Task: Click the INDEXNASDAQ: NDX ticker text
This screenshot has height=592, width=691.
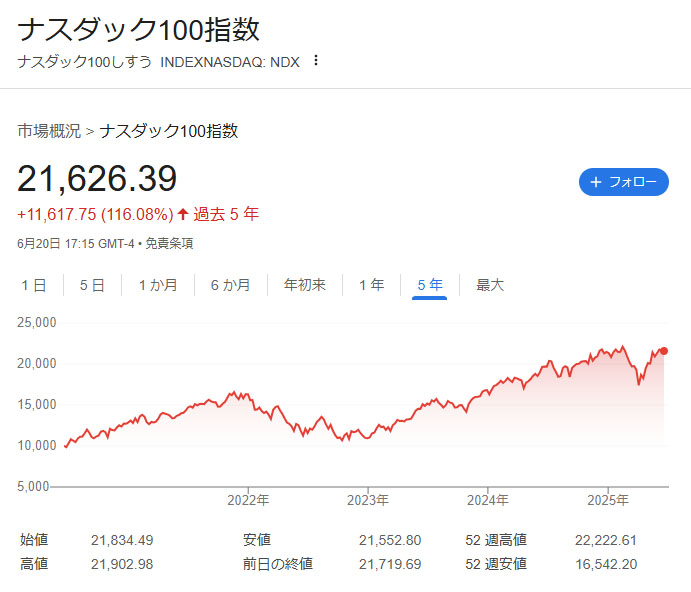Action: [x=229, y=61]
